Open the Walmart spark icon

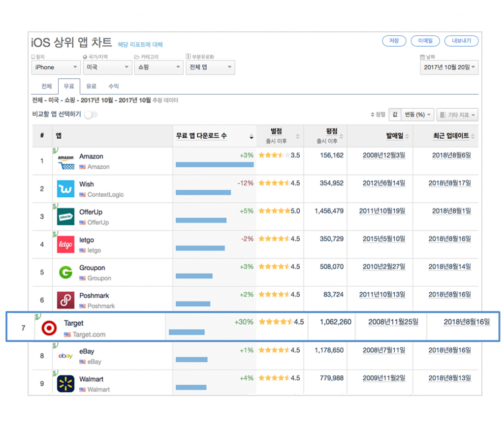coord(65,384)
